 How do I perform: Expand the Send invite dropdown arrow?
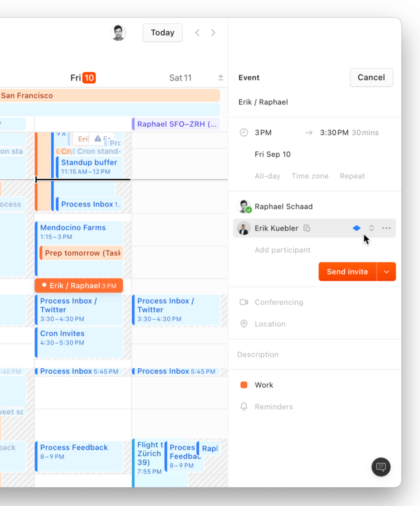pyautogui.click(x=386, y=272)
